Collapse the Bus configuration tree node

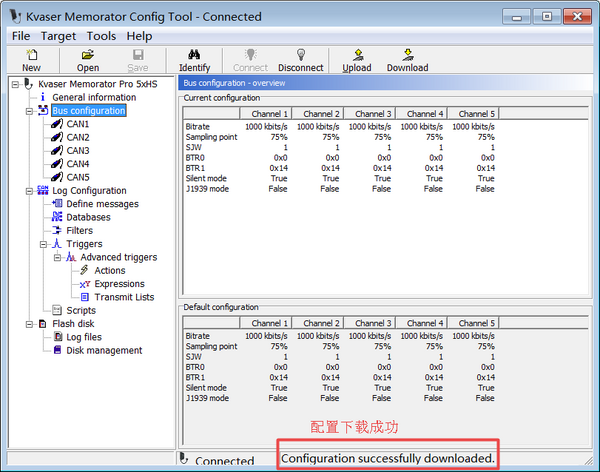tap(29, 111)
